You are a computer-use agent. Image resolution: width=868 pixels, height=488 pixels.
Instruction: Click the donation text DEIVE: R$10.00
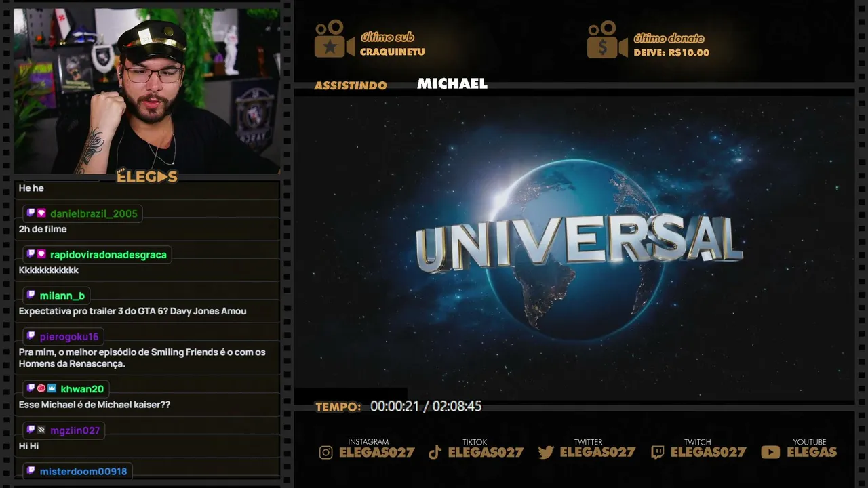[671, 53]
